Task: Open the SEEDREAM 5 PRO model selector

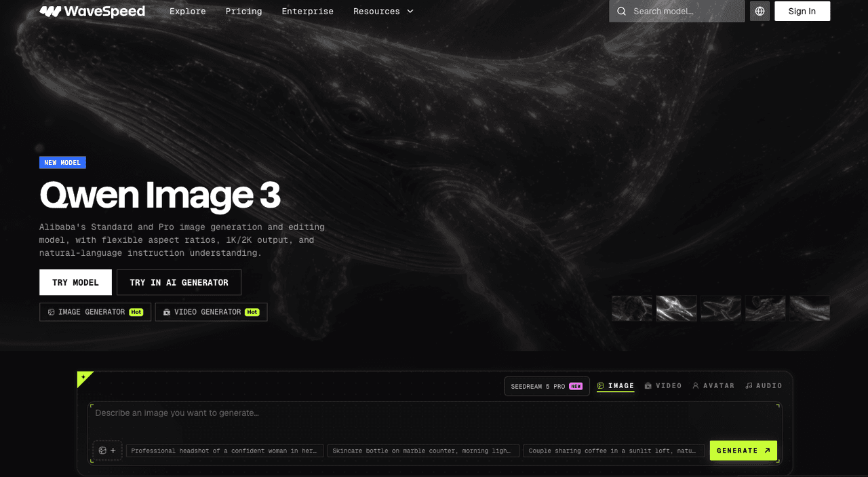Action: tap(547, 386)
